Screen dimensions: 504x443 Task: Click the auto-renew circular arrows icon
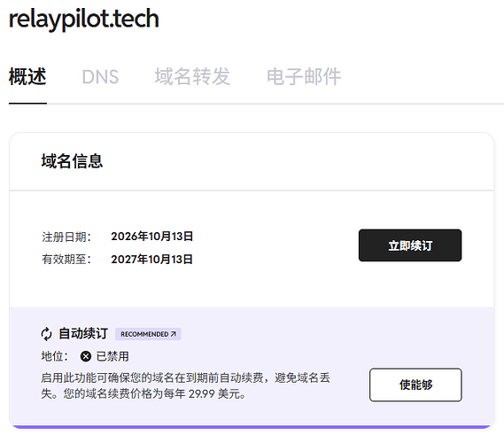[47, 334]
